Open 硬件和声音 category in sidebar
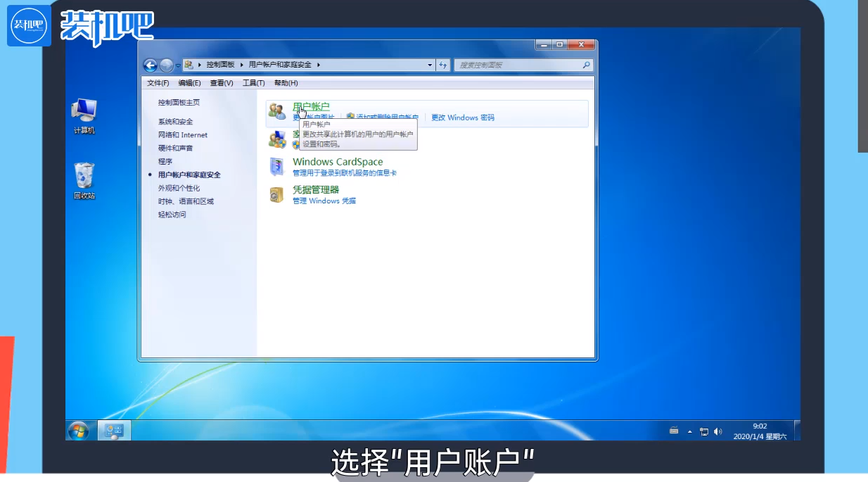 coord(175,148)
